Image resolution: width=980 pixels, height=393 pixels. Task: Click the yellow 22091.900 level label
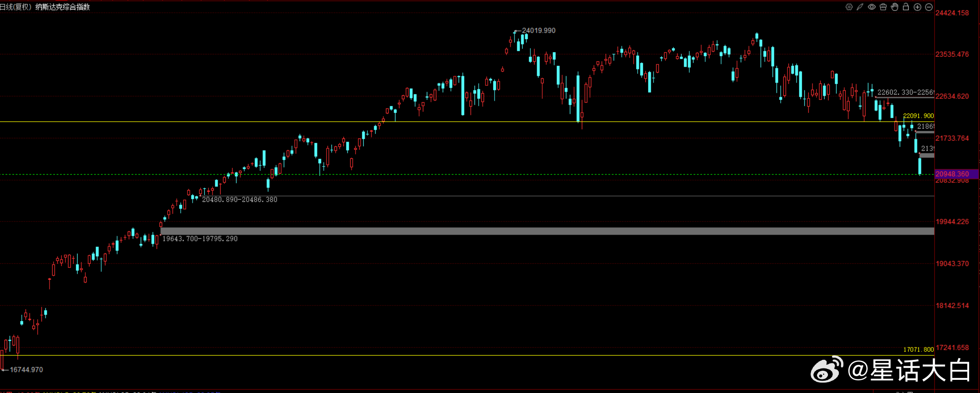[918, 116]
